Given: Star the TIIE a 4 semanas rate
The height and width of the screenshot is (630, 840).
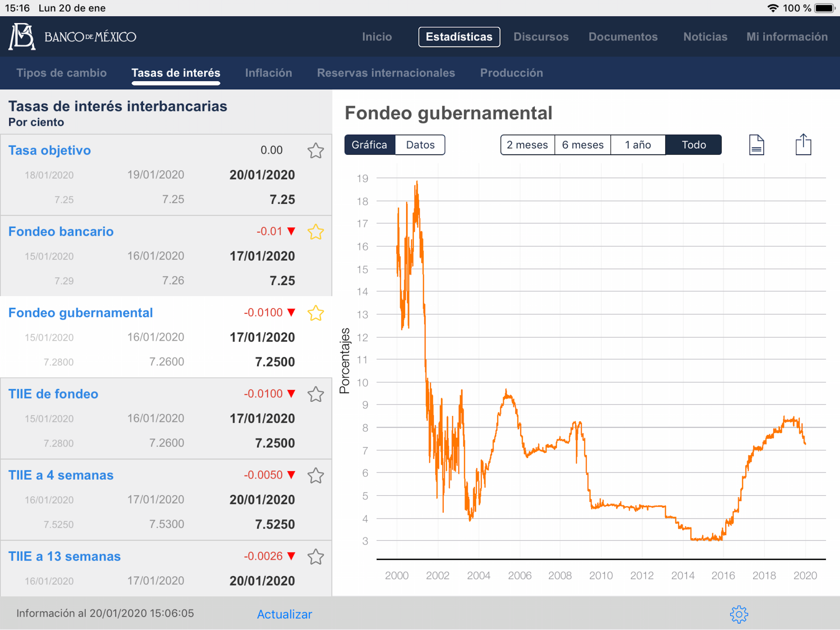Looking at the screenshot, I should (315, 475).
